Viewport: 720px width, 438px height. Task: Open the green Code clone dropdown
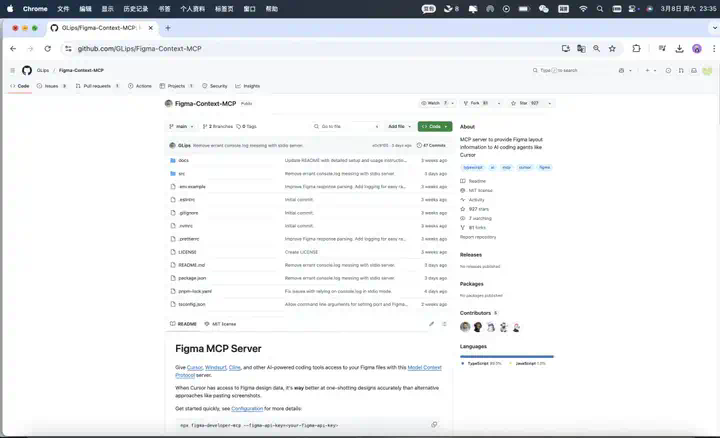tap(435, 126)
